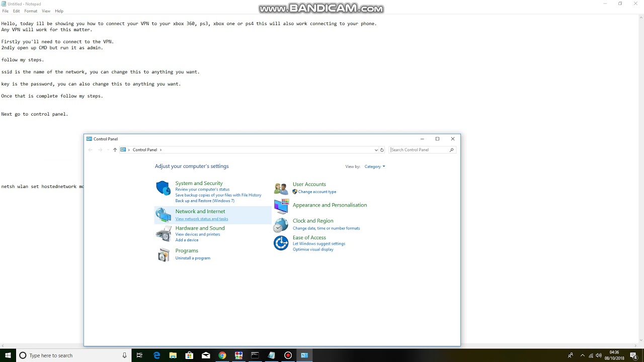Screen dimensions: 644x362
Task: Open File Explorer from the taskbar
Action: point(173,355)
